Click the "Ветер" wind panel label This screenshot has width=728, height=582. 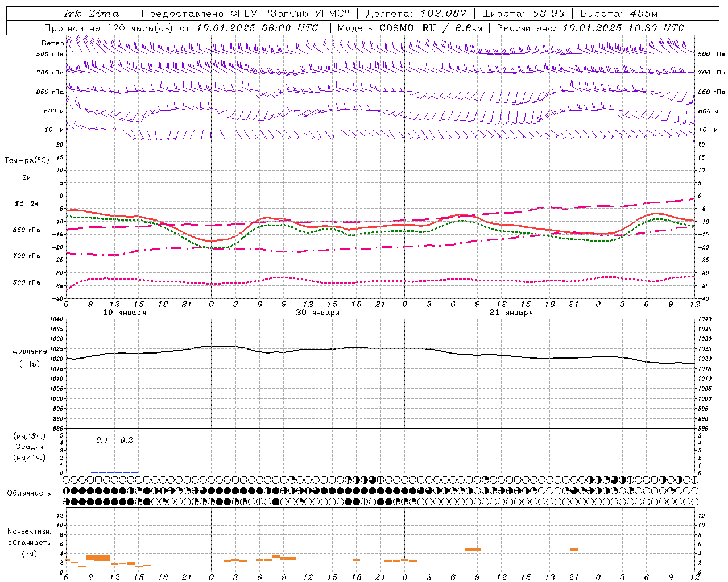(52, 43)
